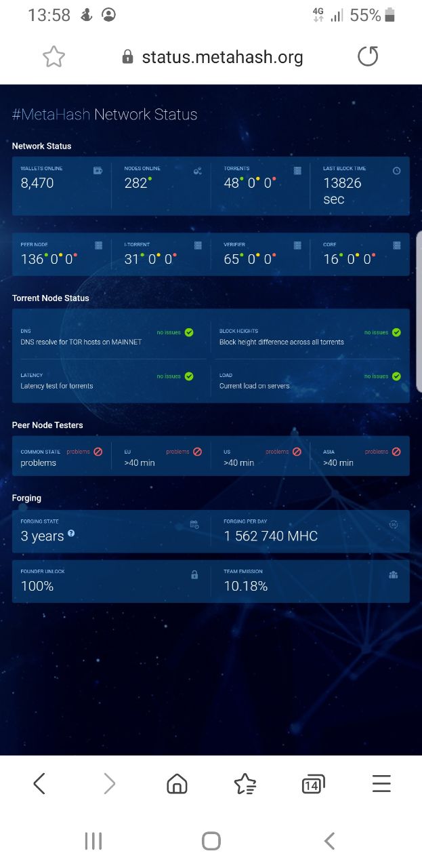Click the red problem icon for Common State
This screenshot has width=422, height=868.
click(x=98, y=452)
